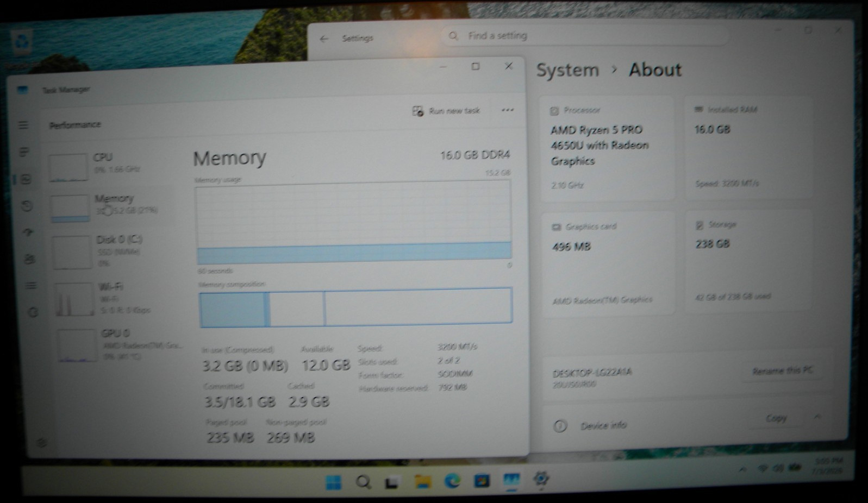Click the '12.0 GB' available value
Image resolution: width=868 pixels, height=503 pixels.
(x=326, y=365)
